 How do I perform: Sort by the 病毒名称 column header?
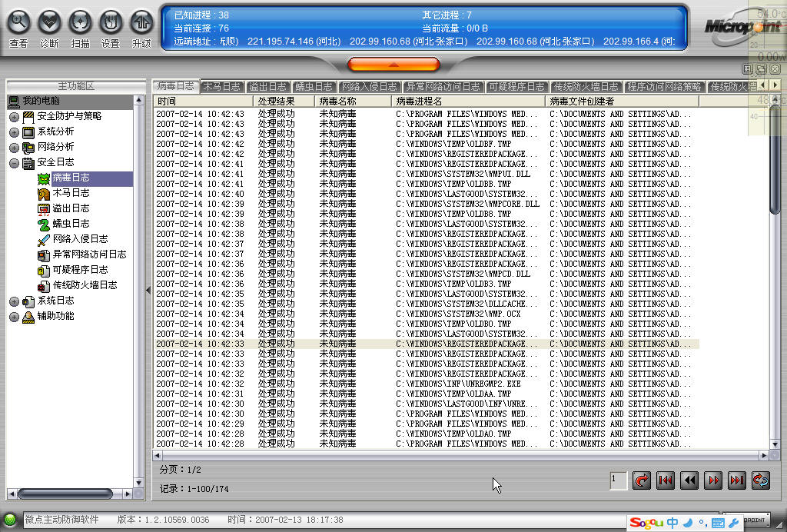353,101
